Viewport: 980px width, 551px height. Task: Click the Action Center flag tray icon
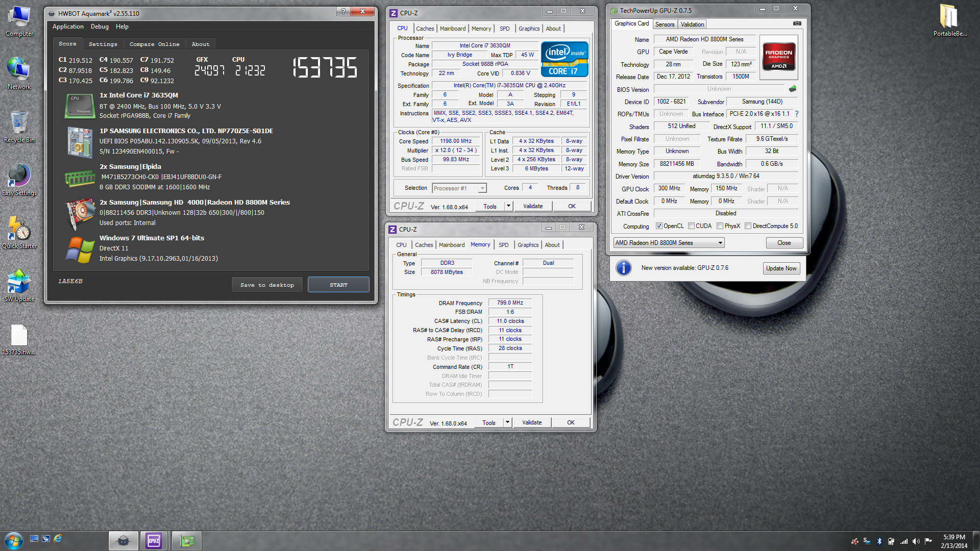928,541
